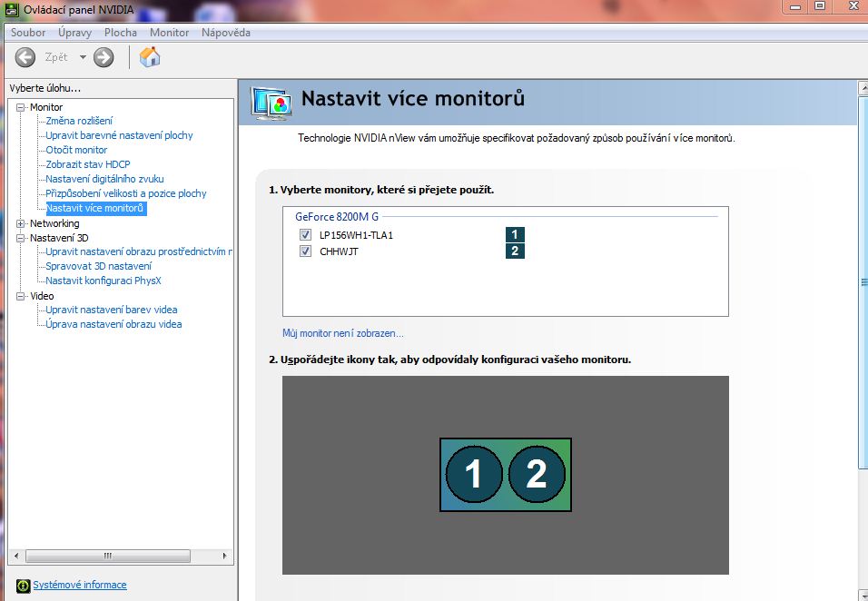Click the NVIDIA Control Panel title icon
This screenshot has height=601, width=868.
click(12, 9)
